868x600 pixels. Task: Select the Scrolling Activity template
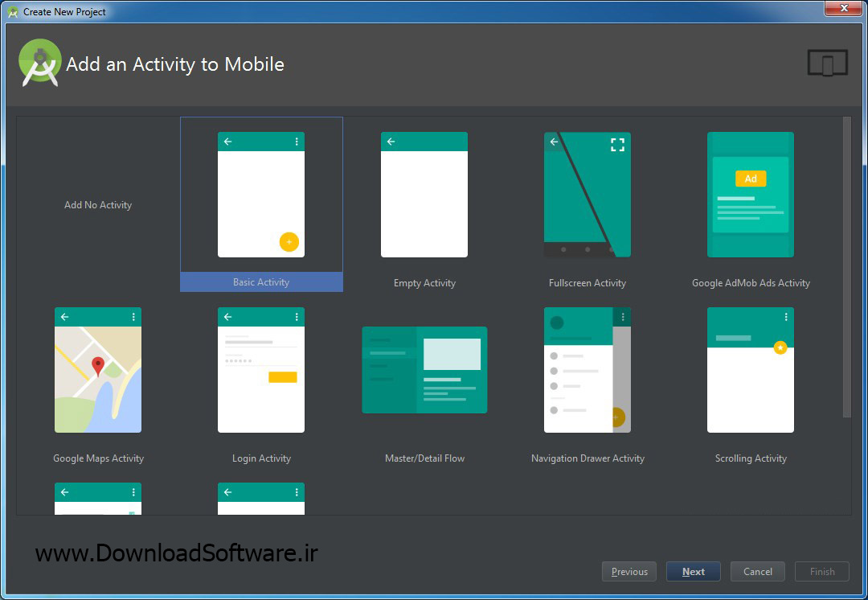click(x=750, y=370)
